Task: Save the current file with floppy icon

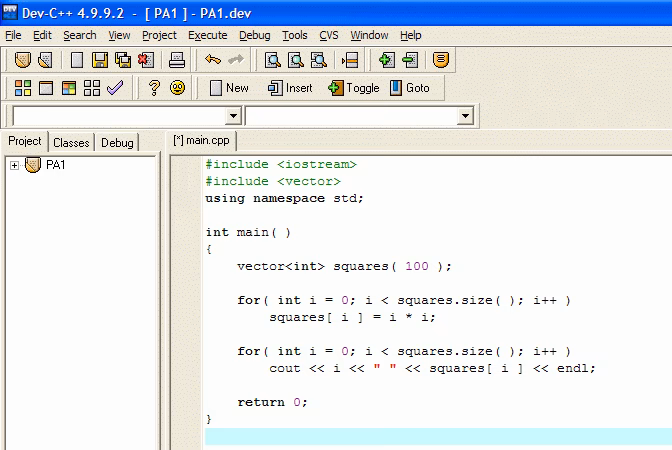Action: click(100, 60)
